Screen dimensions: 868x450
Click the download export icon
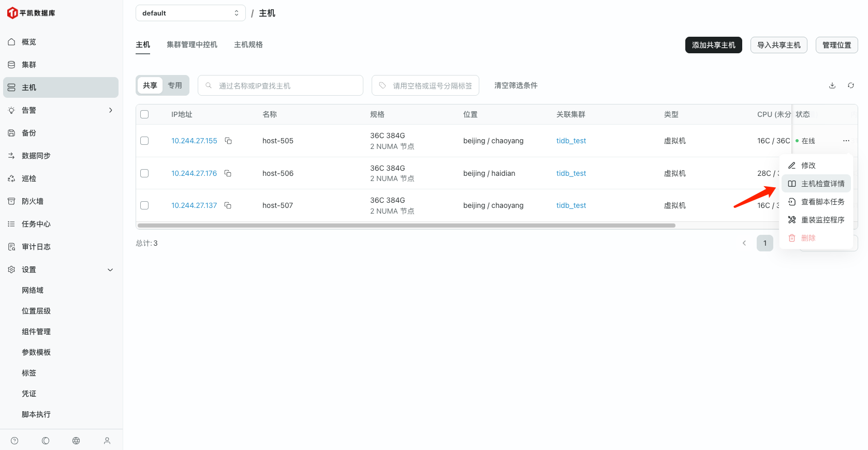point(832,85)
